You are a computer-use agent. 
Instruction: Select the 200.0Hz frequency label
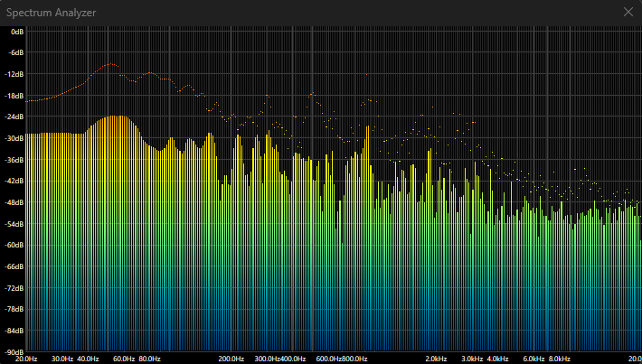(233, 359)
